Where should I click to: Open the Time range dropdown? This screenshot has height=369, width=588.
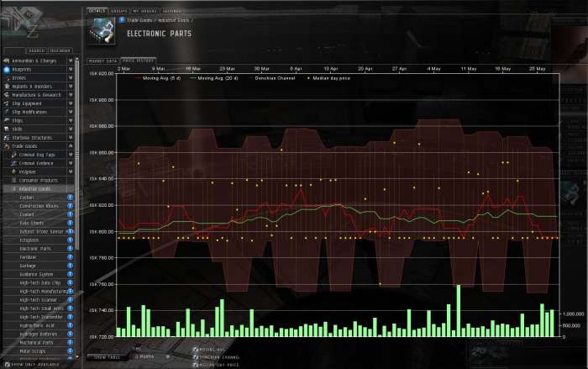point(152,356)
